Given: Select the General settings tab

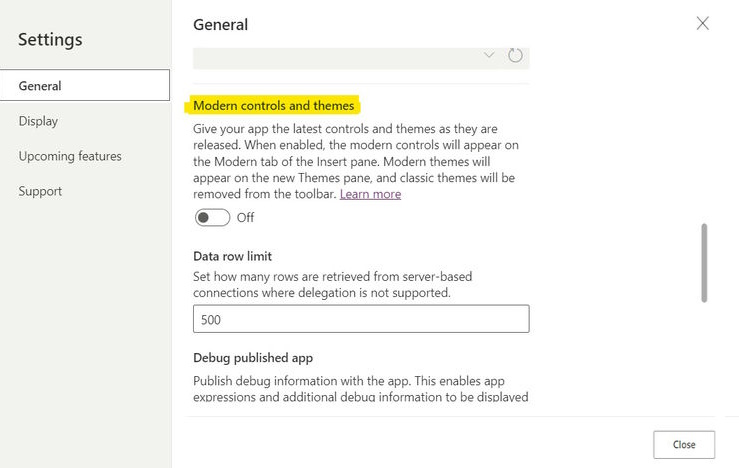Looking at the screenshot, I should [85, 86].
